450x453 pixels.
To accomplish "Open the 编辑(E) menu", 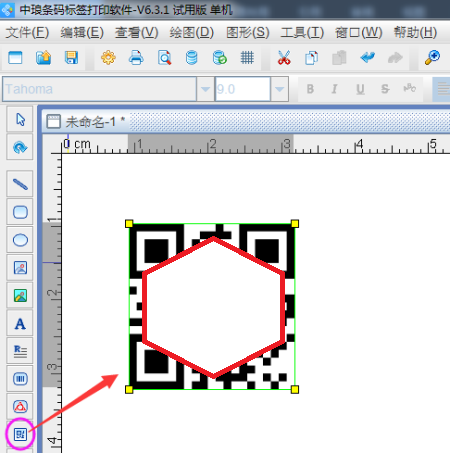I will point(82,33).
